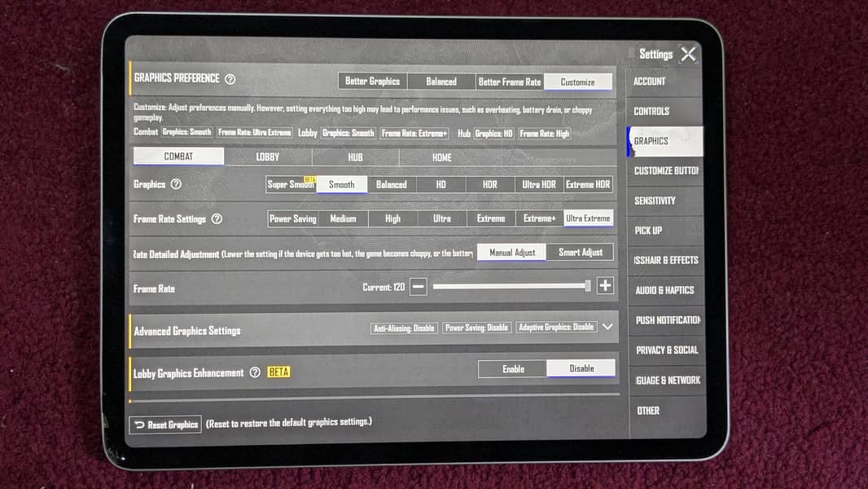Set frame rate to Medium
This screenshot has height=489, width=868.
point(344,218)
